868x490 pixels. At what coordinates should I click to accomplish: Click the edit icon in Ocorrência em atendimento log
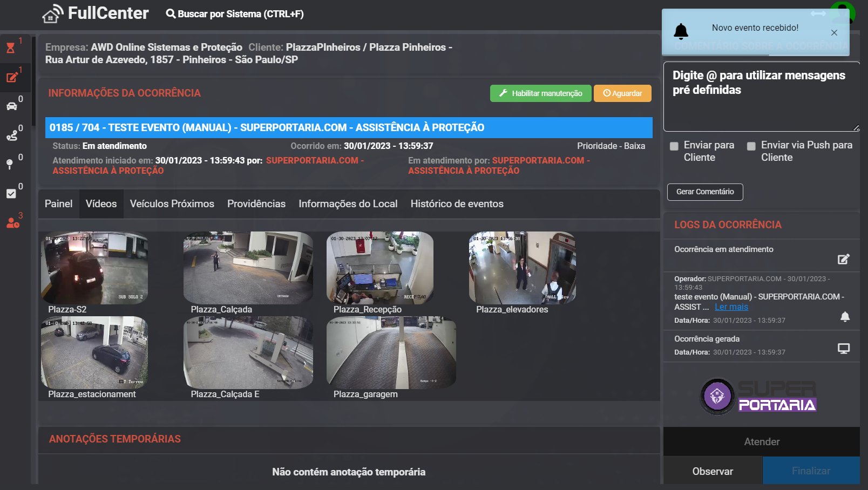pyautogui.click(x=844, y=259)
